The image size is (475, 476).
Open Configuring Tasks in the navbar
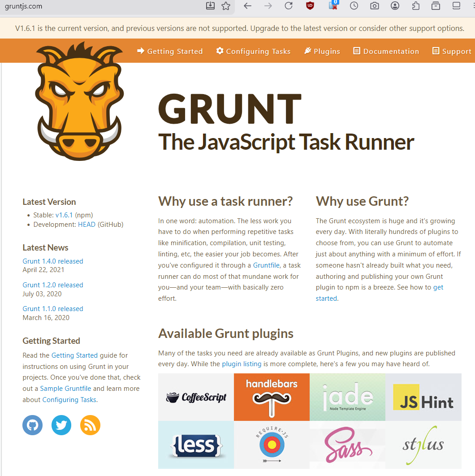pos(254,51)
